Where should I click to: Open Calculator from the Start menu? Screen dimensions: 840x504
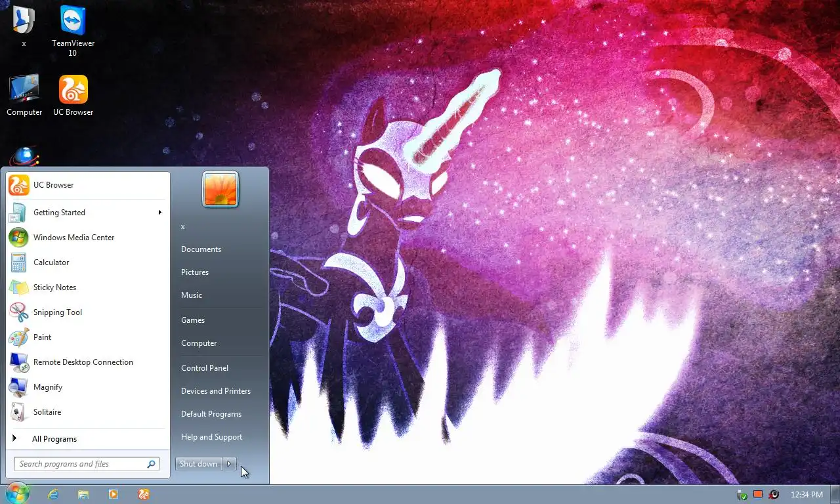pos(87,262)
